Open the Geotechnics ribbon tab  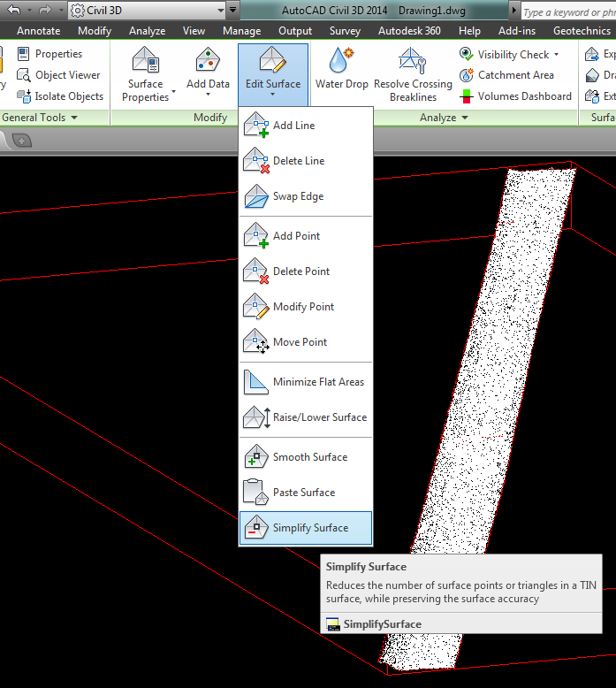pos(582,31)
